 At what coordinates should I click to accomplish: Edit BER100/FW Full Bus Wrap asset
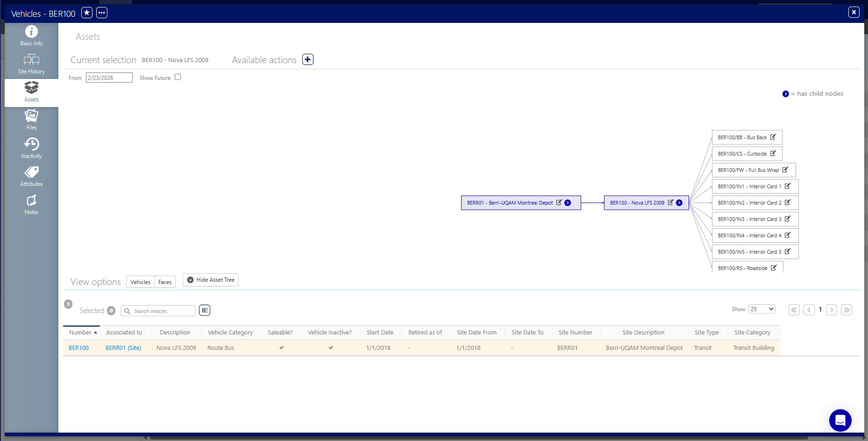[x=785, y=170]
